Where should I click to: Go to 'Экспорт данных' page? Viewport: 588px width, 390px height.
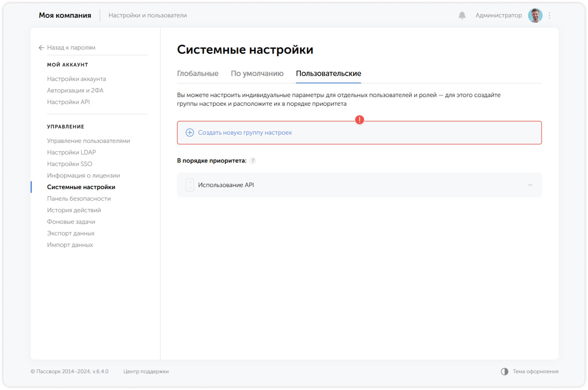click(x=71, y=233)
